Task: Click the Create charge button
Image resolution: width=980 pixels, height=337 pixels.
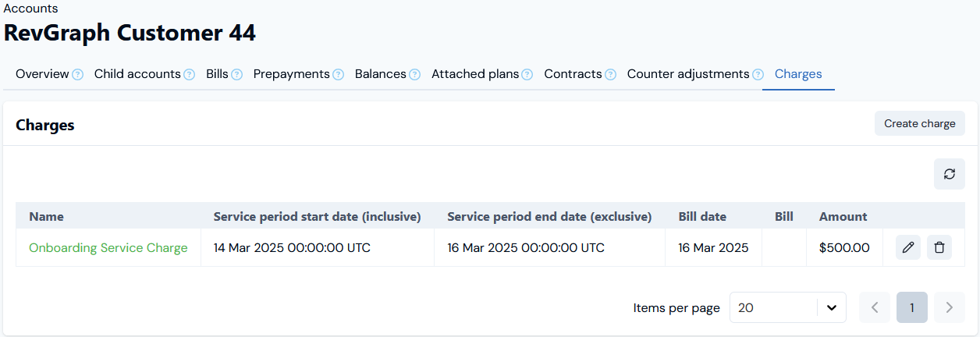Action: (920, 123)
